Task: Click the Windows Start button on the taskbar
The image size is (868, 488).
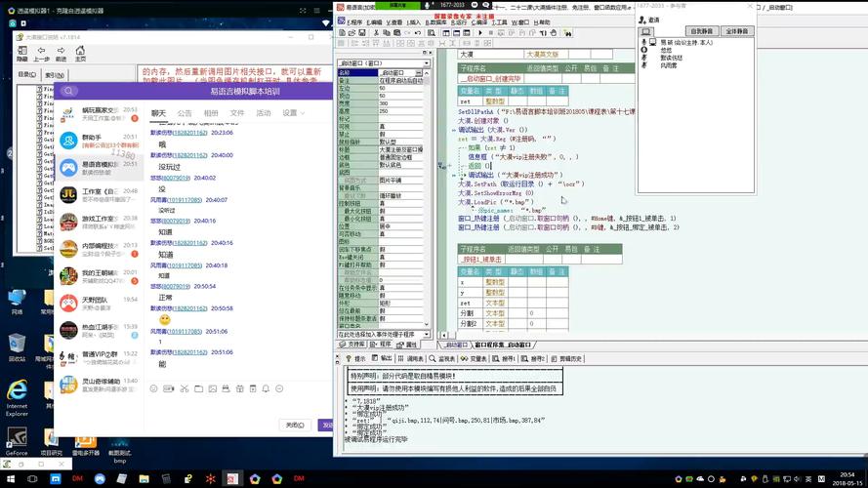Action: 10,478
